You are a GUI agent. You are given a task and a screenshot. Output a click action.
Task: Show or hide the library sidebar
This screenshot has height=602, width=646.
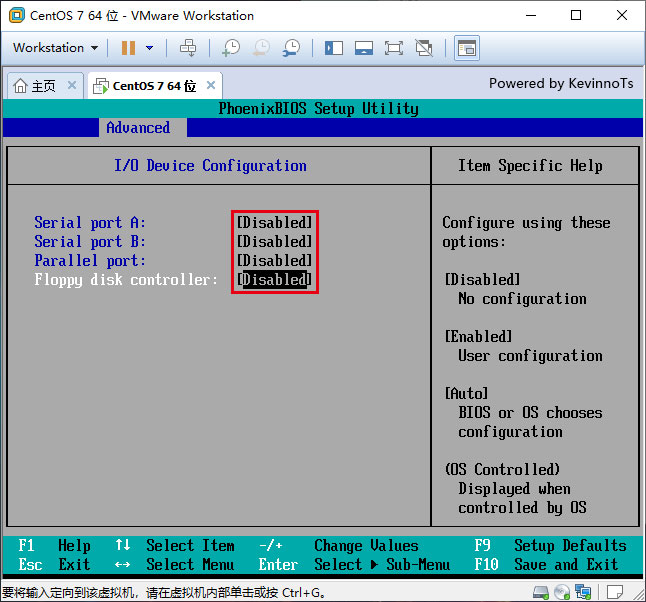coord(334,48)
